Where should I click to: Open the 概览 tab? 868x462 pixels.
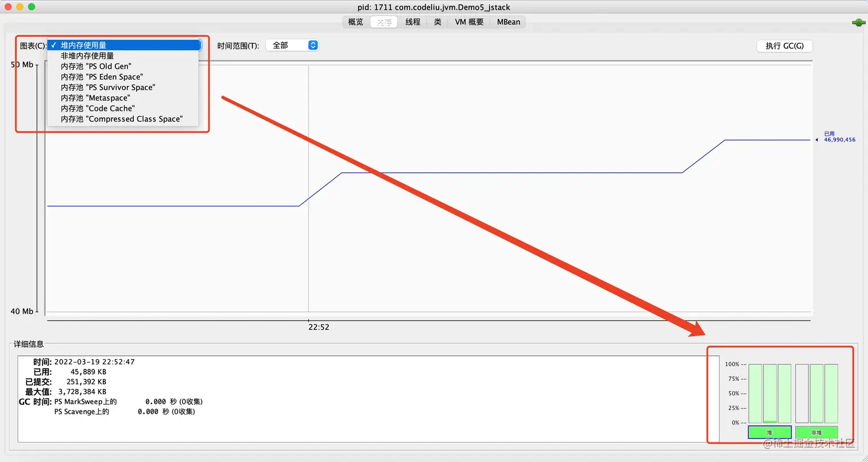(x=355, y=22)
